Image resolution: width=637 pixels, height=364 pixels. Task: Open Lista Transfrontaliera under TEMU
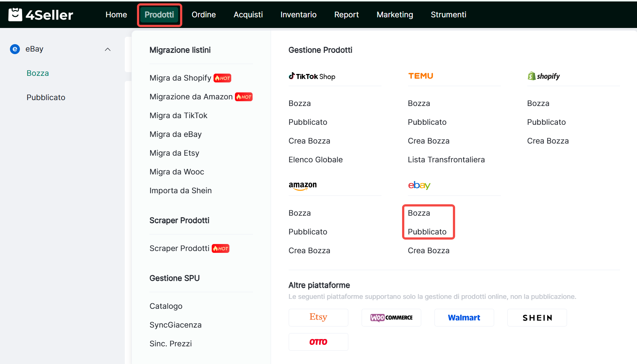(446, 160)
